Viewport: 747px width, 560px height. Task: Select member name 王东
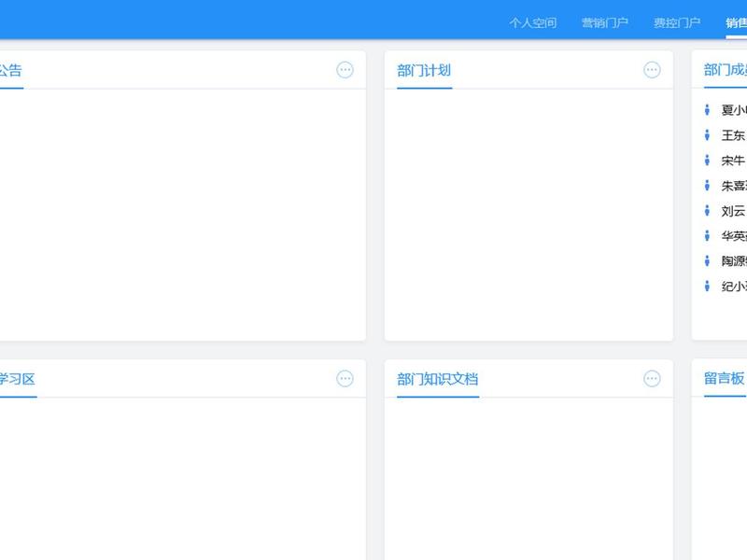click(733, 135)
